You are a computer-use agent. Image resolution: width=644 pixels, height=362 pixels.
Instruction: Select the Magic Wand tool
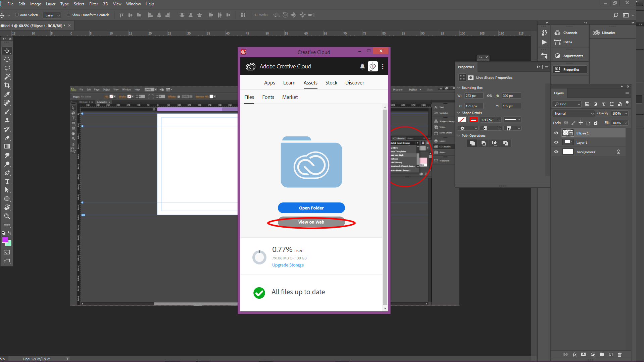pyautogui.click(x=7, y=77)
